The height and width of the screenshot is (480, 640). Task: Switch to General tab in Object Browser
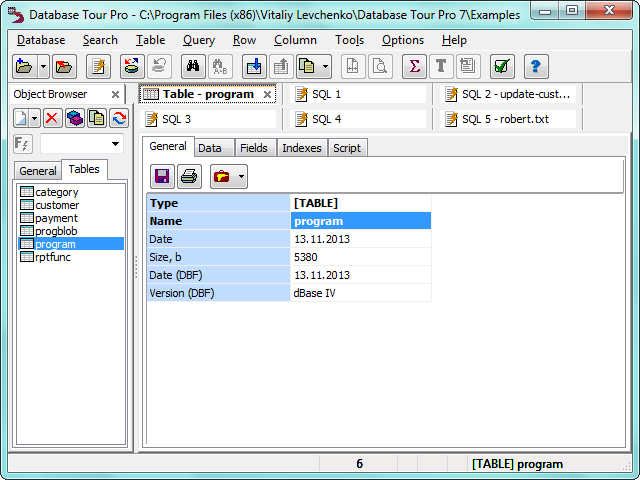coord(38,171)
